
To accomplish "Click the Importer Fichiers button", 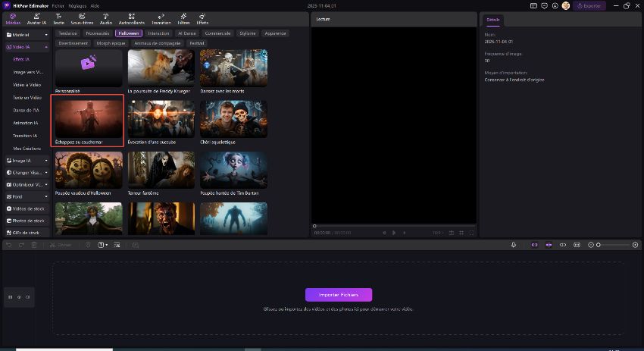I will (x=339, y=295).
